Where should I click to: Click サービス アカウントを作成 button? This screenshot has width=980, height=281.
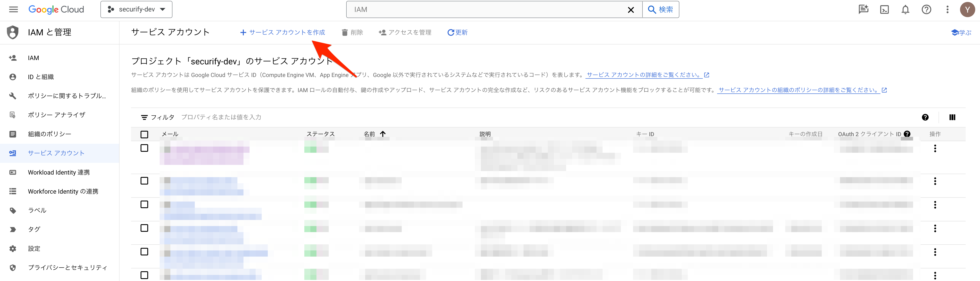[282, 32]
